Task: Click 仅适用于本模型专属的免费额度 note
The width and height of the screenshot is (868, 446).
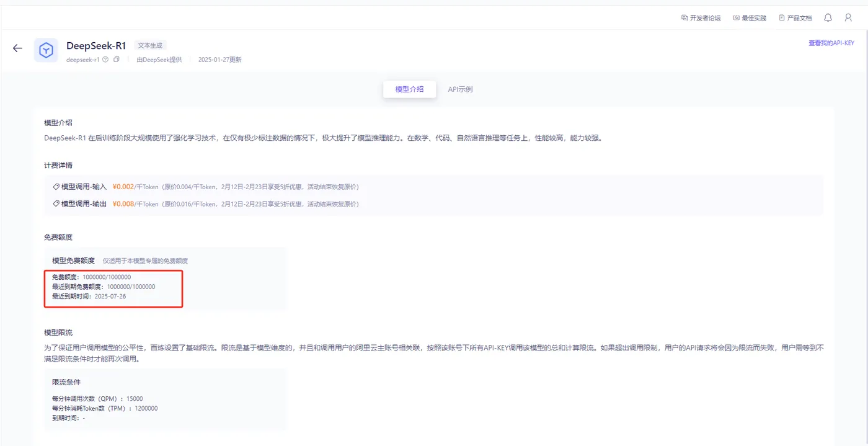Action: pos(145,261)
